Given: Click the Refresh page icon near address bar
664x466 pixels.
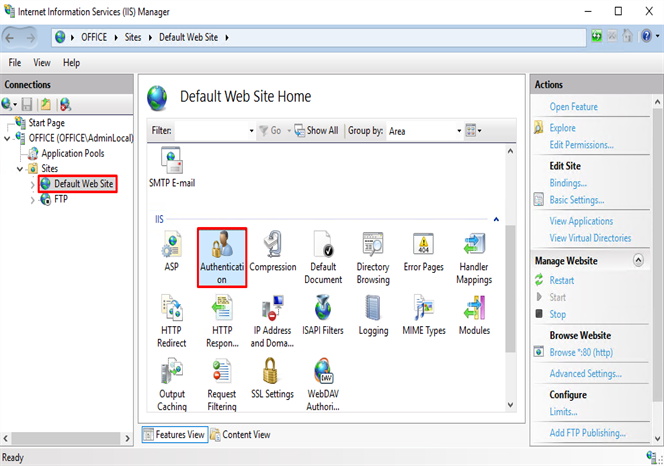Looking at the screenshot, I should [597, 36].
